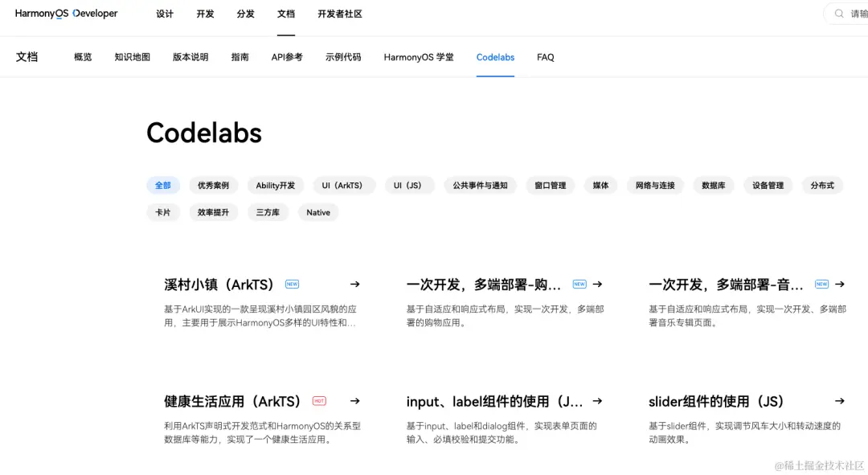Screen dimensions: 868x475
Task: Open 一次开发，多端部署-购... codelab title
Action: [x=484, y=284]
